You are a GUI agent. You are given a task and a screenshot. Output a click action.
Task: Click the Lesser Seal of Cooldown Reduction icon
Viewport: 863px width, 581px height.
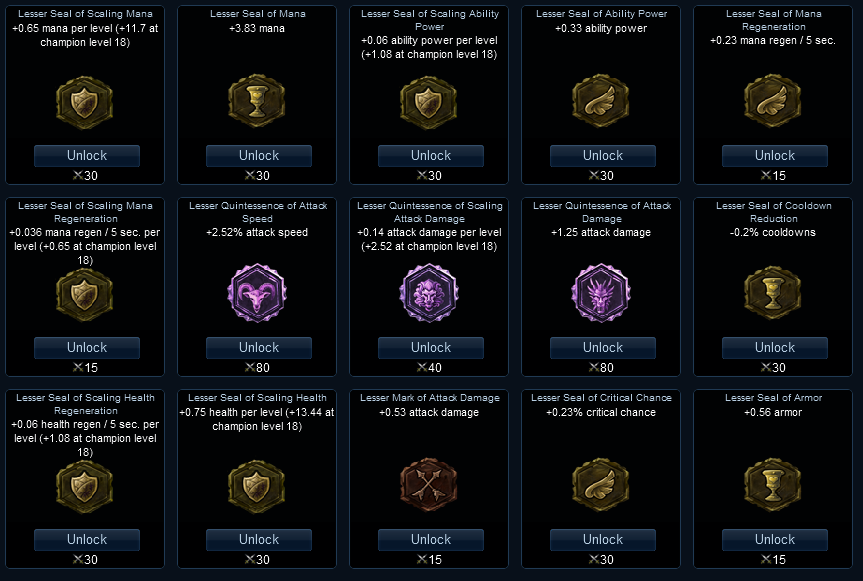pyautogui.click(x=775, y=295)
